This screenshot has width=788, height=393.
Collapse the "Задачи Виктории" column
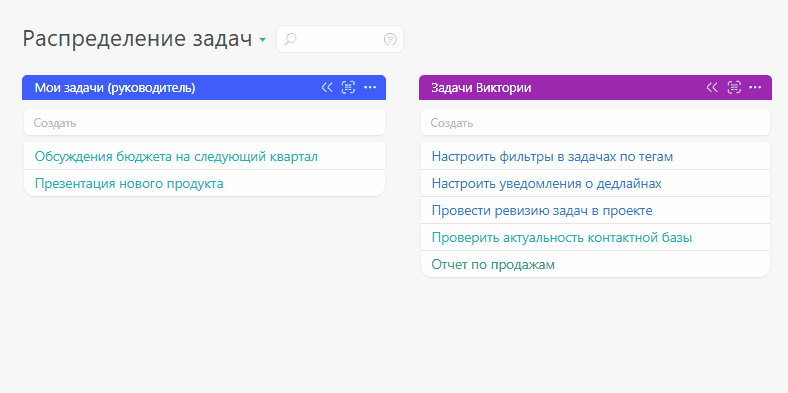tap(712, 87)
